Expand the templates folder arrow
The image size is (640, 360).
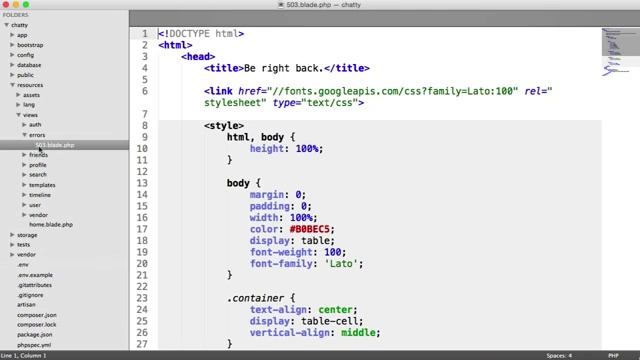click(24, 185)
